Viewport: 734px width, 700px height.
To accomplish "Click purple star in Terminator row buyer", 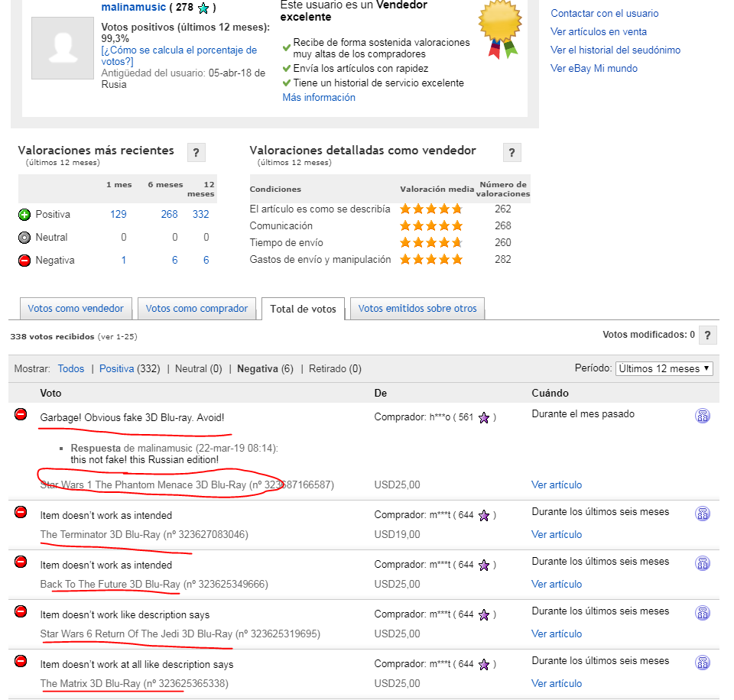I will 484,516.
